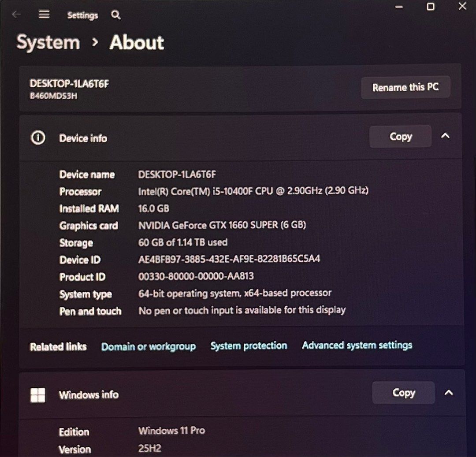476x457 pixels.
Task: Click the Storage label
Action: [76, 243]
